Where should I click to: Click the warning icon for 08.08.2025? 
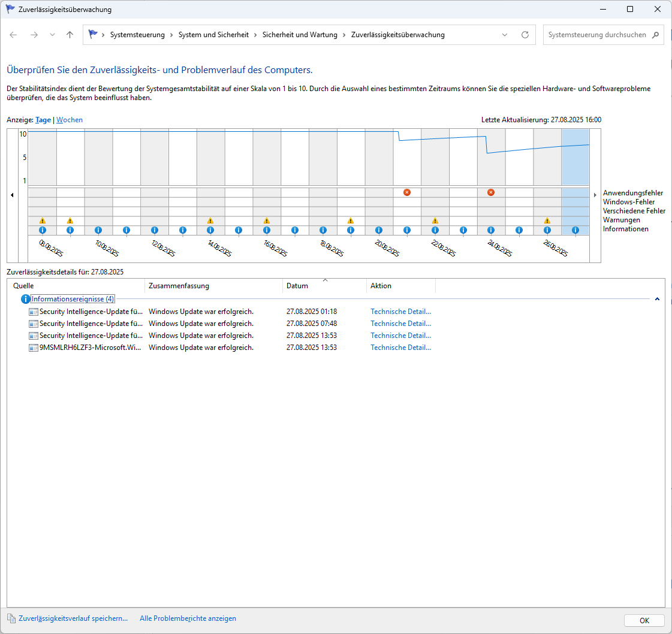click(43, 221)
